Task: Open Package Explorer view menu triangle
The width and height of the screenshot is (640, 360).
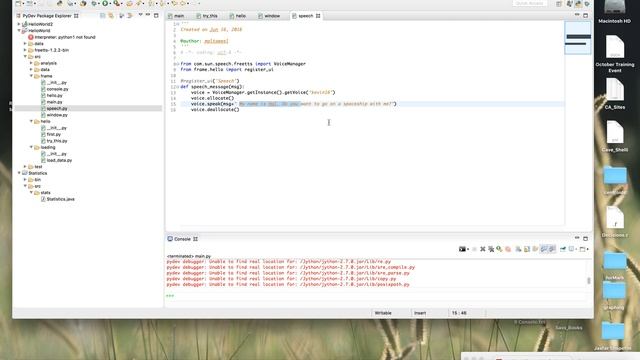Action: [x=140, y=15]
